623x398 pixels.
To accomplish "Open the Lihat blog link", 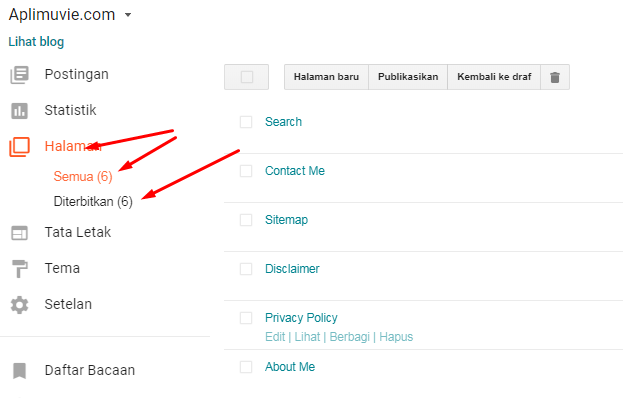I will [36, 42].
